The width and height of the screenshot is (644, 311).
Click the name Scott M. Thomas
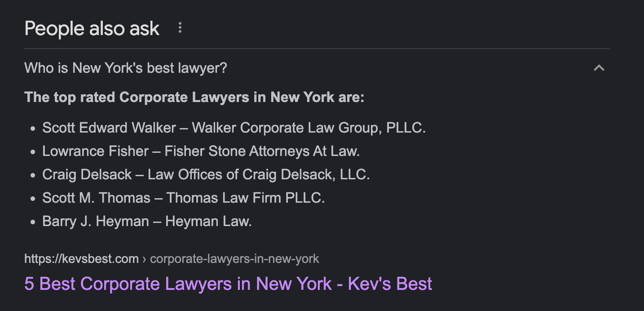(97, 198)
